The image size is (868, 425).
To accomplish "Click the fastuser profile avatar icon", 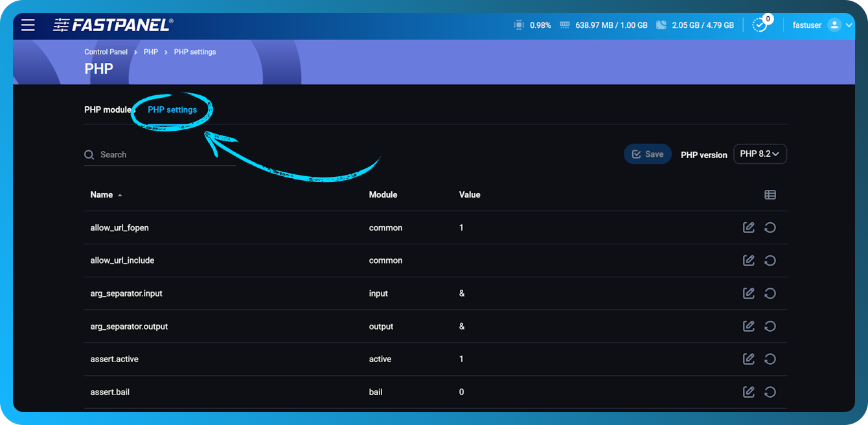I will 834,25.
